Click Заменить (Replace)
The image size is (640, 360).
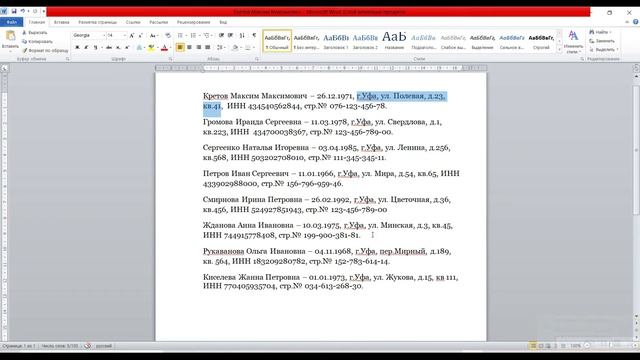click(602, 41)
